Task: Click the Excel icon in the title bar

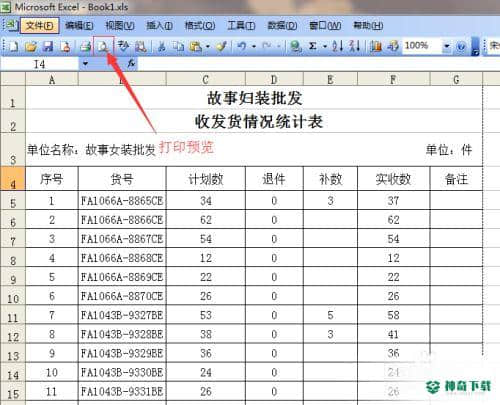Action: click(x=5, y=7)
